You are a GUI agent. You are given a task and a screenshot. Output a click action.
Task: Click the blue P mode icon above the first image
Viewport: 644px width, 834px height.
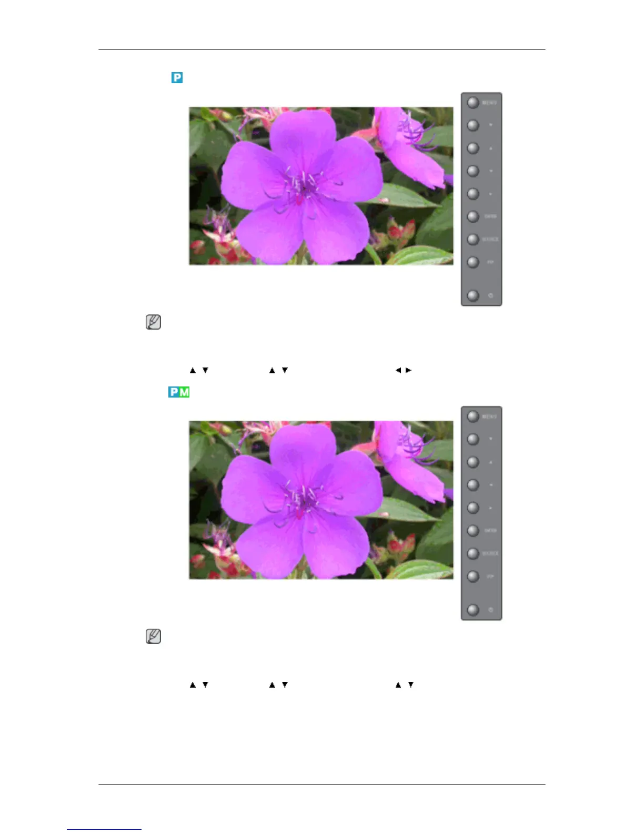[x=177, y=78]
